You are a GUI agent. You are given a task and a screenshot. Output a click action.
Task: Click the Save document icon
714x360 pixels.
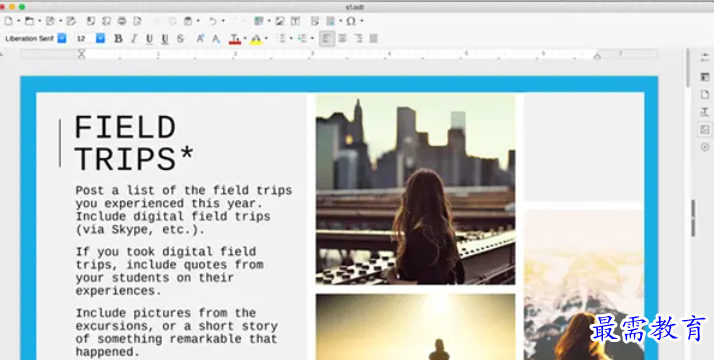[x=50, y=21]
